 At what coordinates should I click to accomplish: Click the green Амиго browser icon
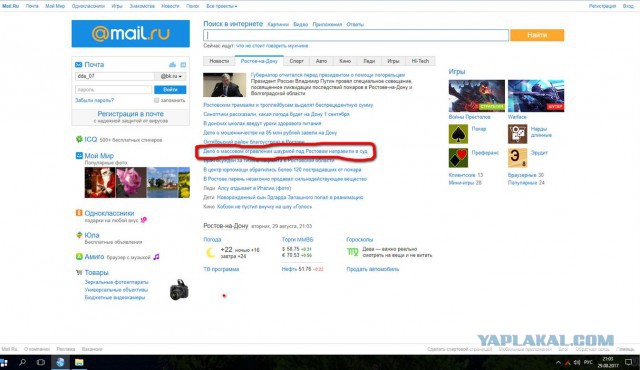(x=79, y=257)
